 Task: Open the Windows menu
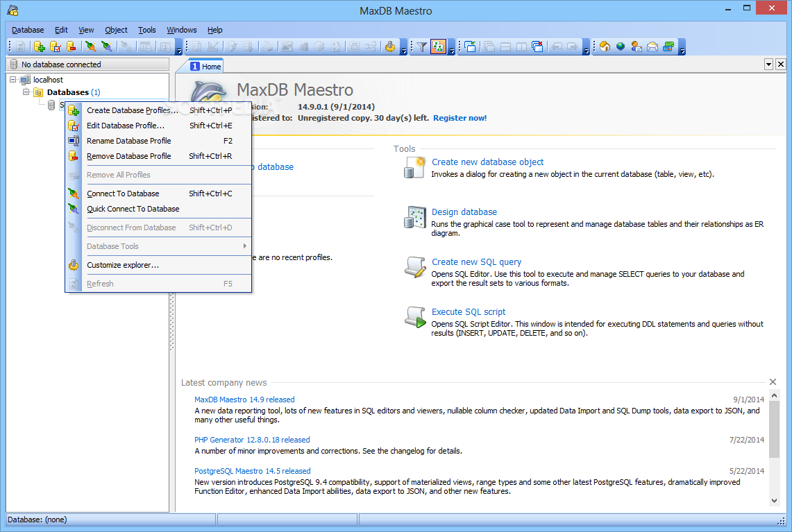[182, 30]
